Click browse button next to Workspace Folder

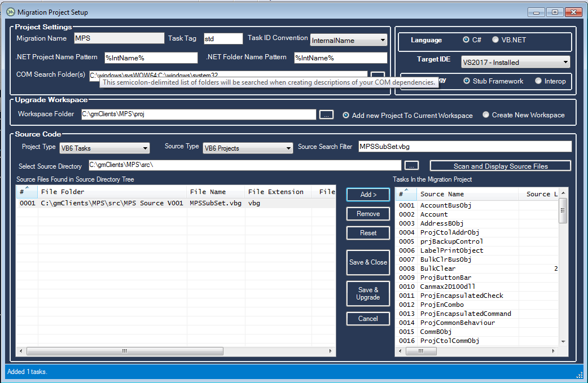326,115
